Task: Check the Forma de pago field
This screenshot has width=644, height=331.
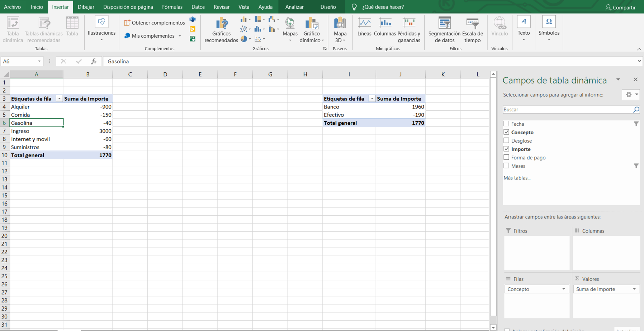Action: 506,157
